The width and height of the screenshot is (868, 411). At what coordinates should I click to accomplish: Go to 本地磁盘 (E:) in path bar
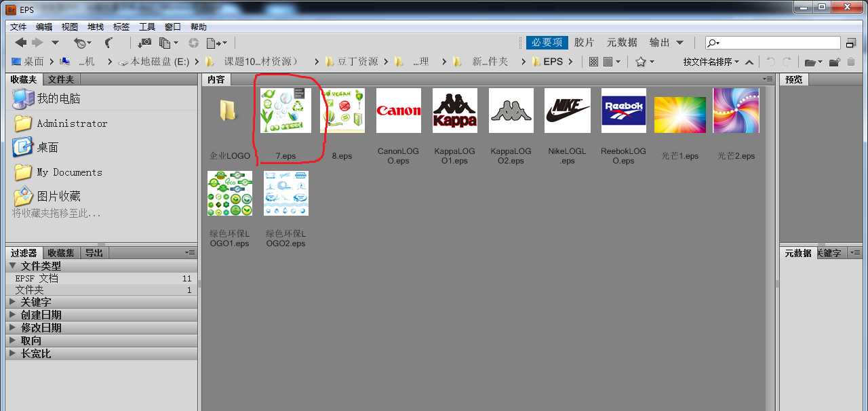point(154,62)
